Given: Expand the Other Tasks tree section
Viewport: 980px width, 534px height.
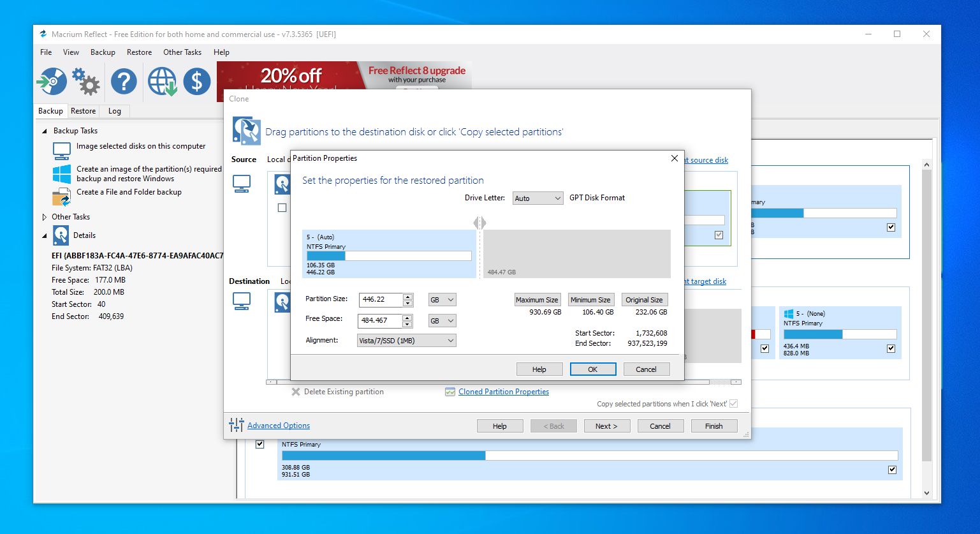Looking at the screenshot, I should click(45, 217).
